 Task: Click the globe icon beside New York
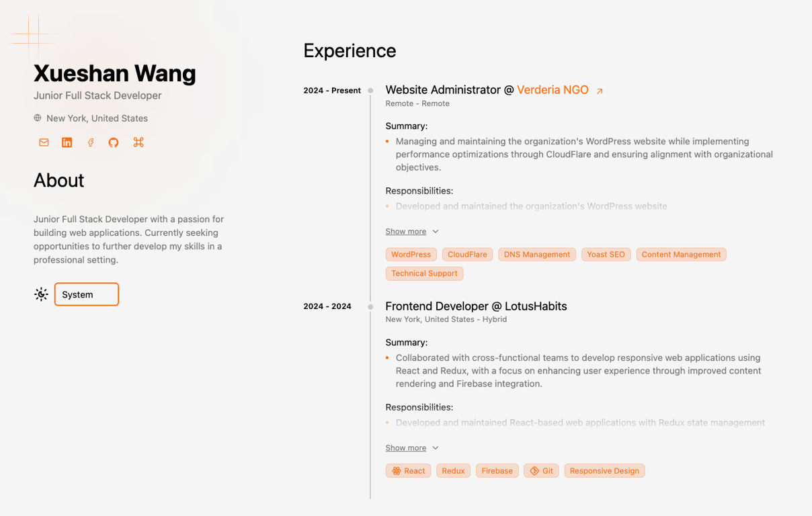pyautogui.click(x=36, y=118)
